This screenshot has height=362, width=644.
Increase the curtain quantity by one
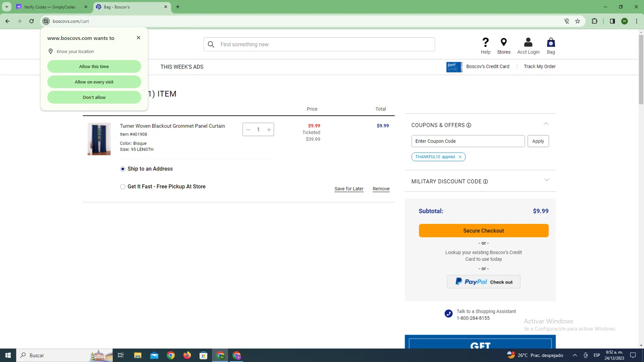coord(269,130)
